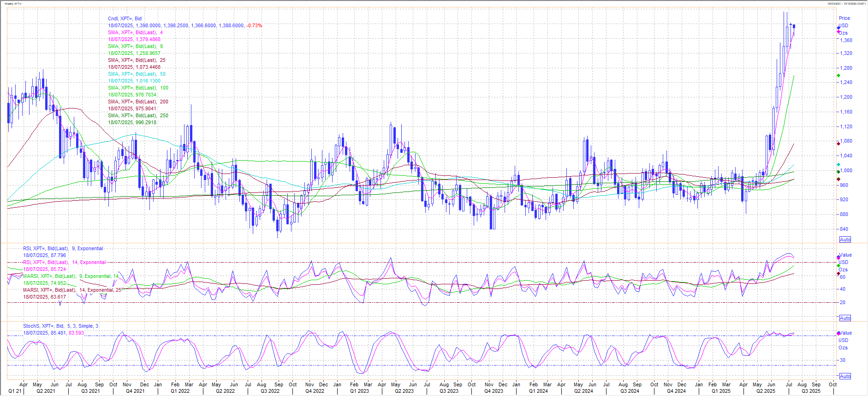Click the StochS value 83.593

77,333
